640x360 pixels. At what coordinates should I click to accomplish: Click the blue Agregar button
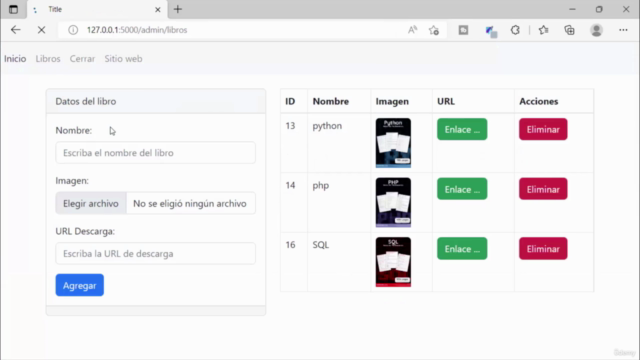pos(80,285)
